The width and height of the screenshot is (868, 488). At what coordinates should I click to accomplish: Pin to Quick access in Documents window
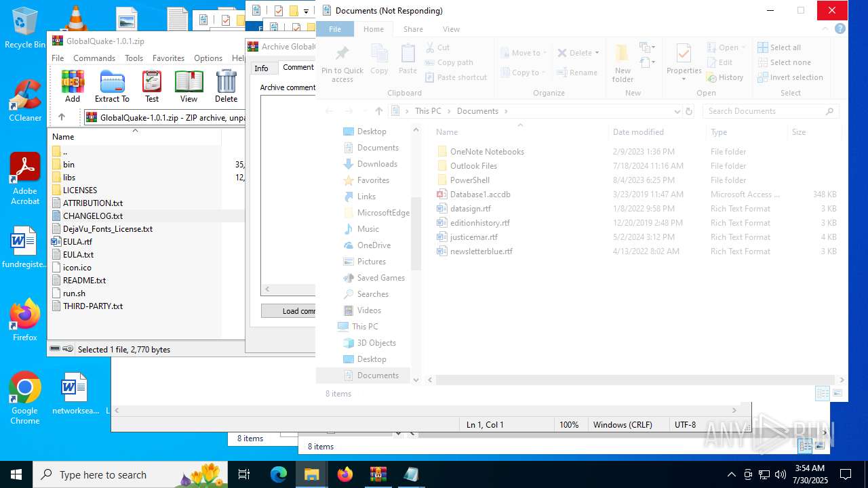coord(342,64)
